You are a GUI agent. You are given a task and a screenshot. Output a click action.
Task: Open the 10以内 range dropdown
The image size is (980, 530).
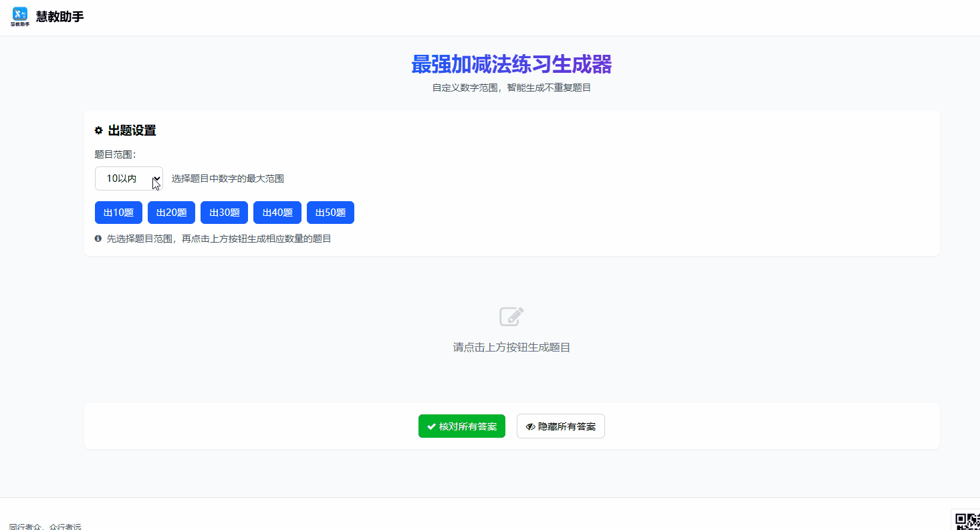point(129,178)
